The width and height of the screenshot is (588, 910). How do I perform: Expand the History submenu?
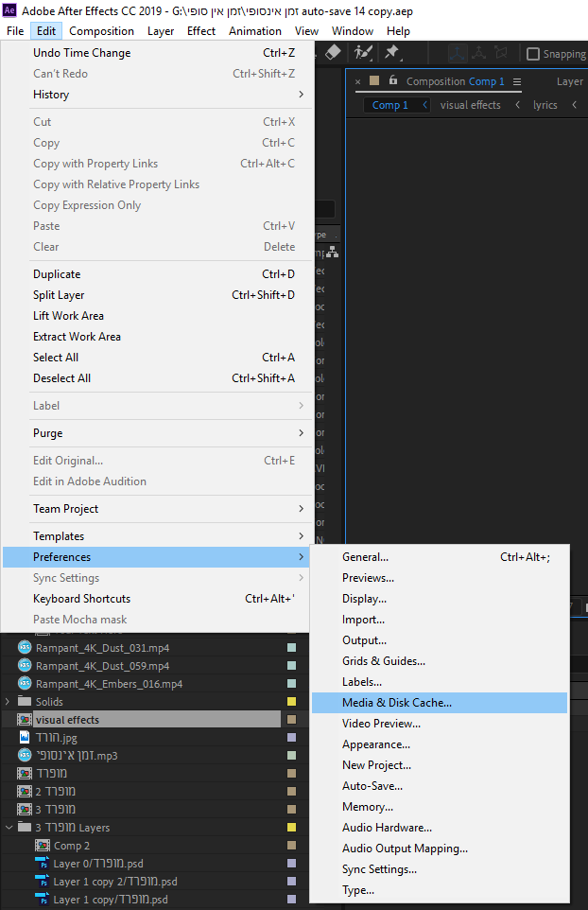[x=301, y=95]
